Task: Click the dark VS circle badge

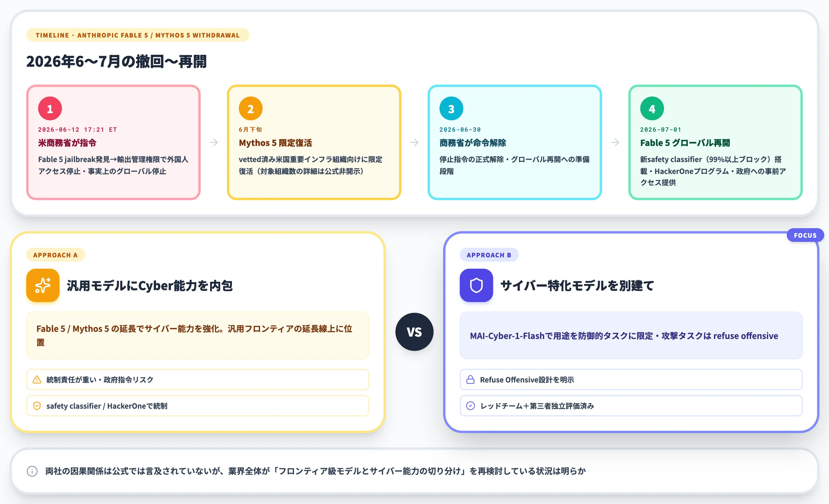Action: (x=414, y=332)
